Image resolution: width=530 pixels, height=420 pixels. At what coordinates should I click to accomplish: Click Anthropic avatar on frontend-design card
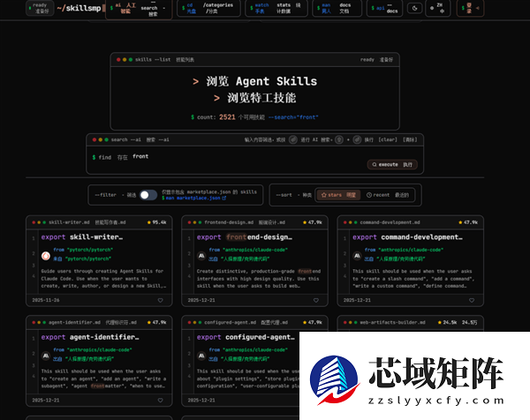pos(201,256)
